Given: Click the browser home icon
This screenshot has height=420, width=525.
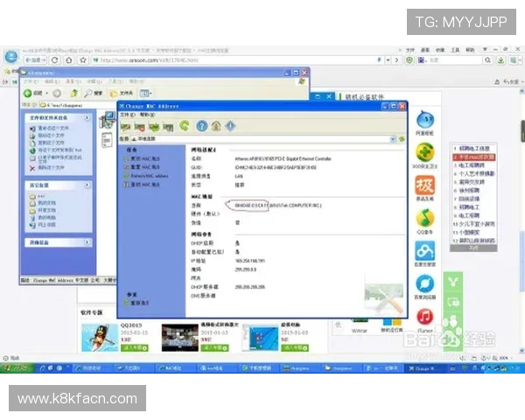Looking at the screenshot, I should coord(69,60).
